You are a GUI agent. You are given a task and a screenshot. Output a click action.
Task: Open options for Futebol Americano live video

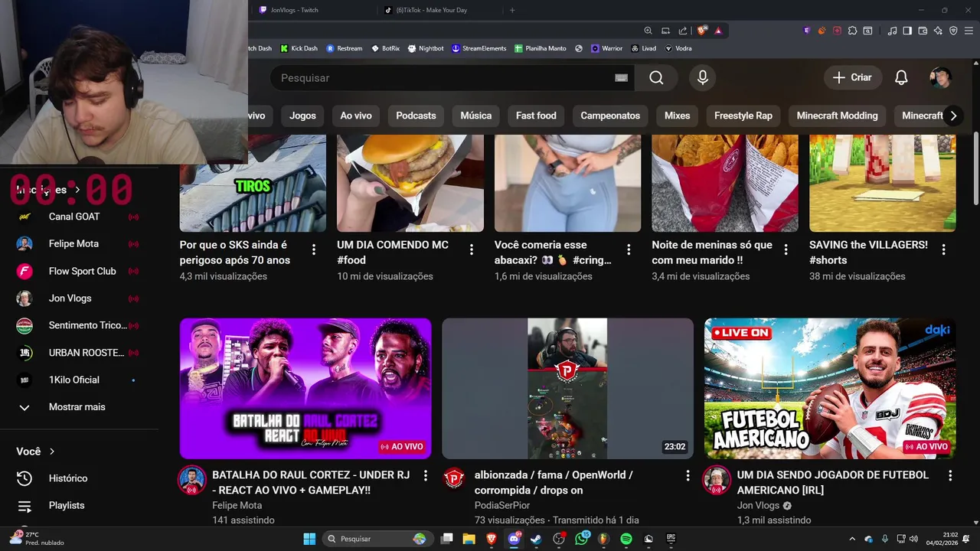(950, 475)
